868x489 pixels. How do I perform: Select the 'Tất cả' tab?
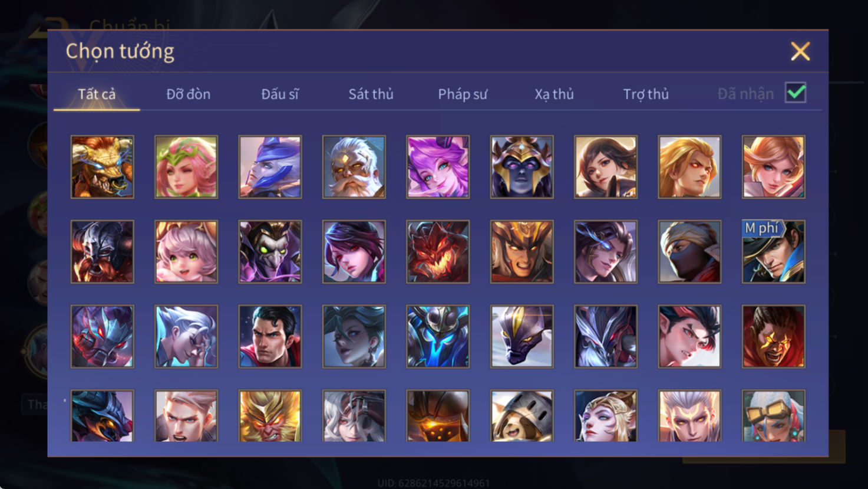pos(97,94)
